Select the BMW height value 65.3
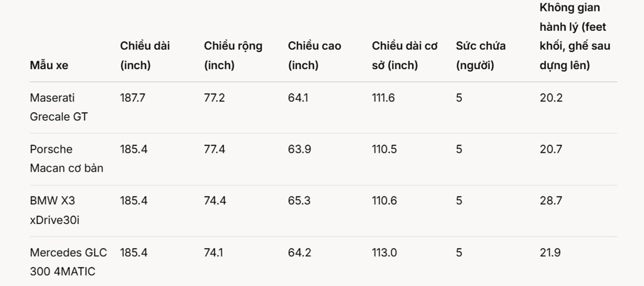Image resolution: width=644 pixels, height=286 pixels. [x=299, y=201]
